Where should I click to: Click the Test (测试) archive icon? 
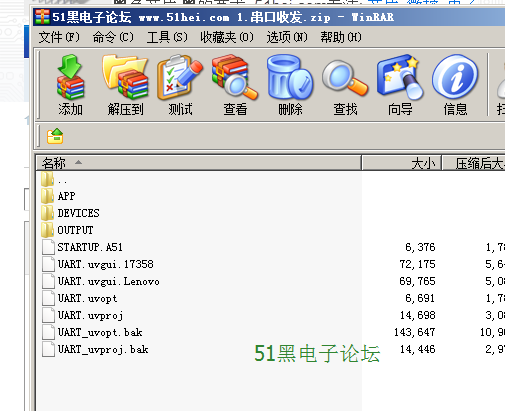pyautogui.click(x=180, y=77)
